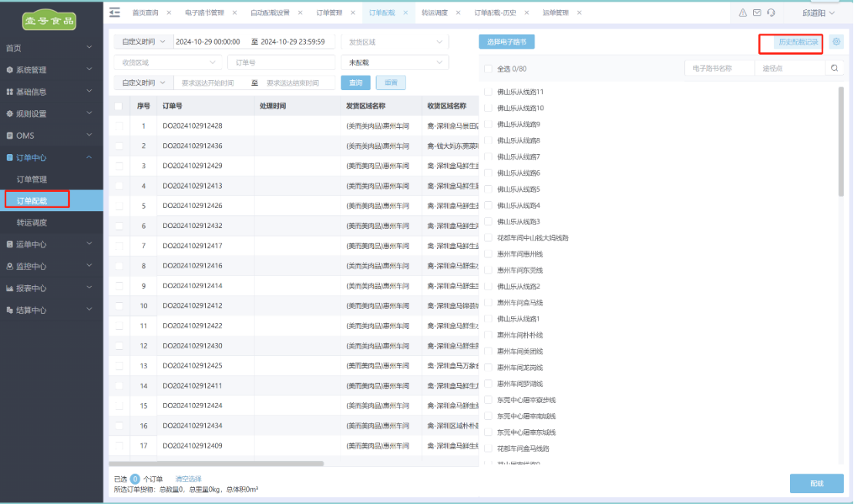The image size is (854, 504).
Task: Open the mail envelope messages icon
Action: point(757,13)
